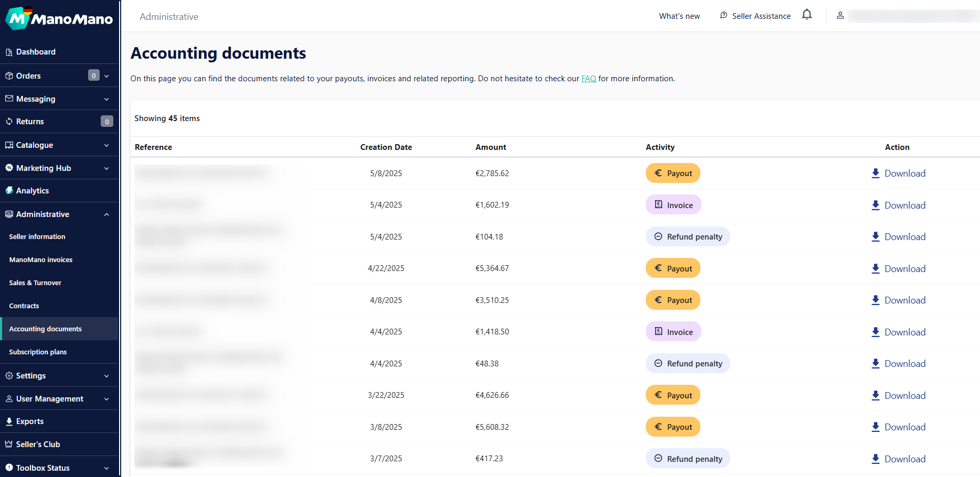Click download icon for 5/8/2025 payout
The width and height of the screenshot is (980, 477).
[x=875, y=174]
